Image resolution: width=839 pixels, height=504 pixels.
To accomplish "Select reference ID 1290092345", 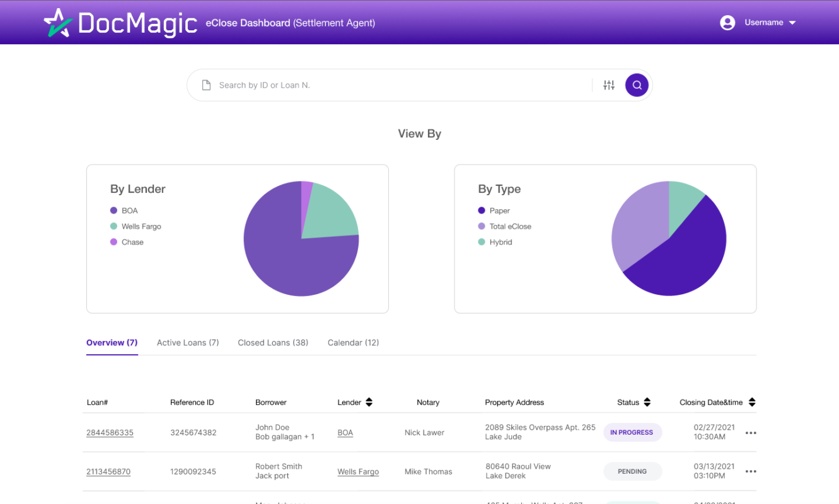I will [x=194, y=471].
